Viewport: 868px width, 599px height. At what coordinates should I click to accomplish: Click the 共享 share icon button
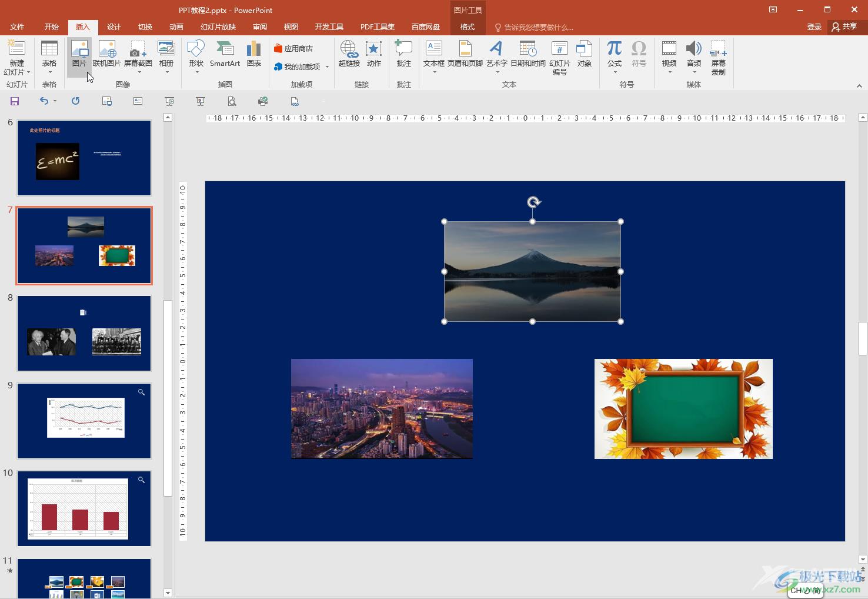point(844,26)
